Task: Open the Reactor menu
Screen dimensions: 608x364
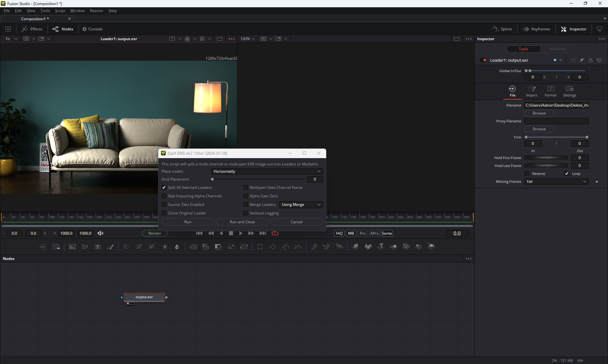Action: tap(97, 11)
